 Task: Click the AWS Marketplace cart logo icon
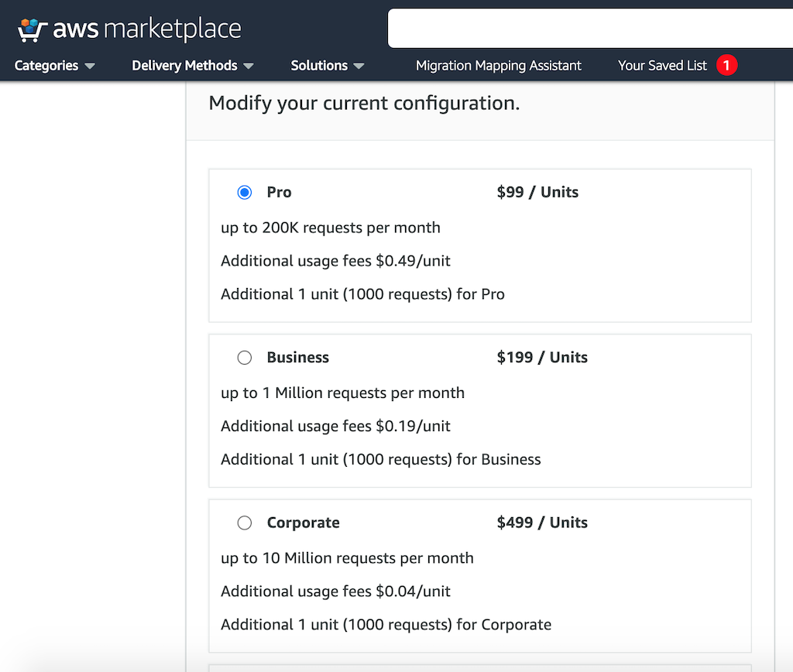coord(31,30)
